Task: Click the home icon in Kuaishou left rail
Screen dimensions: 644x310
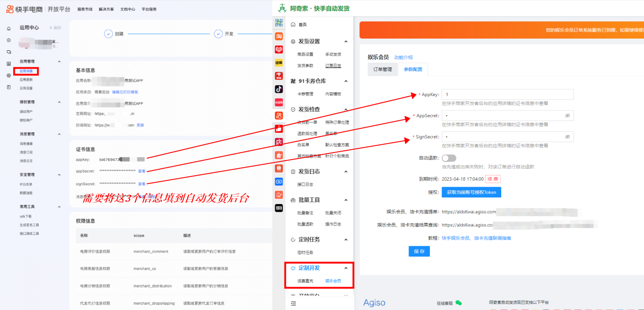Action: coord(9,29)
